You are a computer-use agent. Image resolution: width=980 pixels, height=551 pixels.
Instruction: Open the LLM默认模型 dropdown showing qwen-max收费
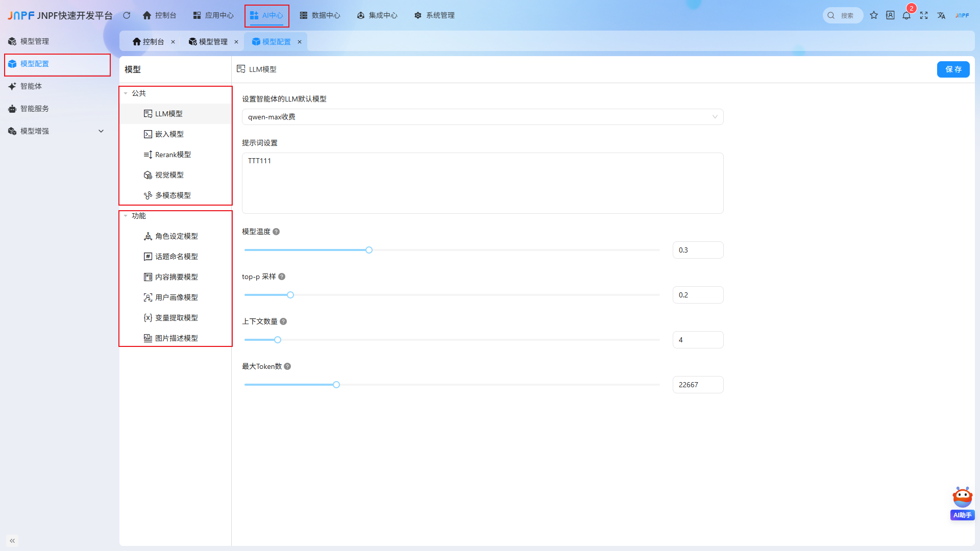482,117
